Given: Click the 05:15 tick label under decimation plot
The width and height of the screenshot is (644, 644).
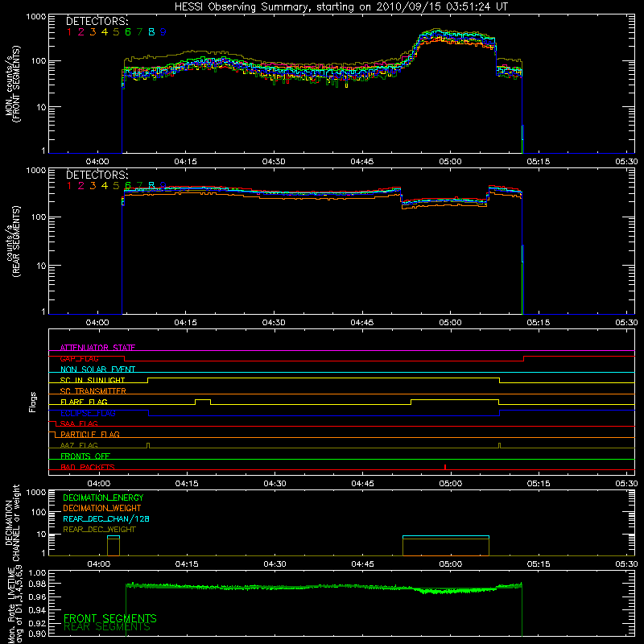Looking at the screenshot, I should coord(539,564).
